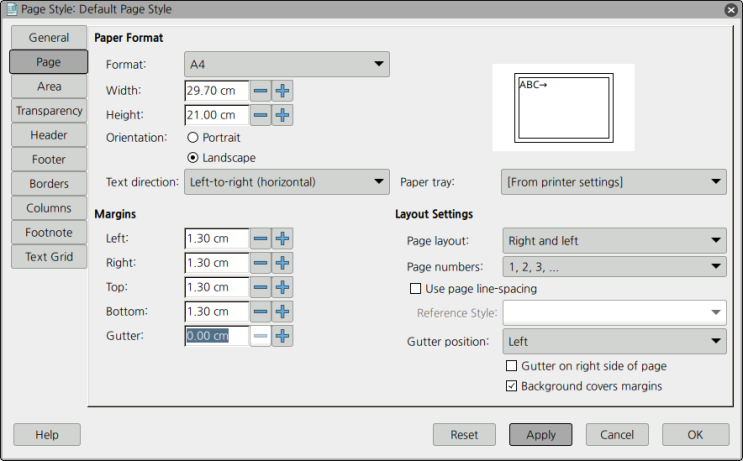
Task: Decrease the Height value with minus icon
Action: 260,115
